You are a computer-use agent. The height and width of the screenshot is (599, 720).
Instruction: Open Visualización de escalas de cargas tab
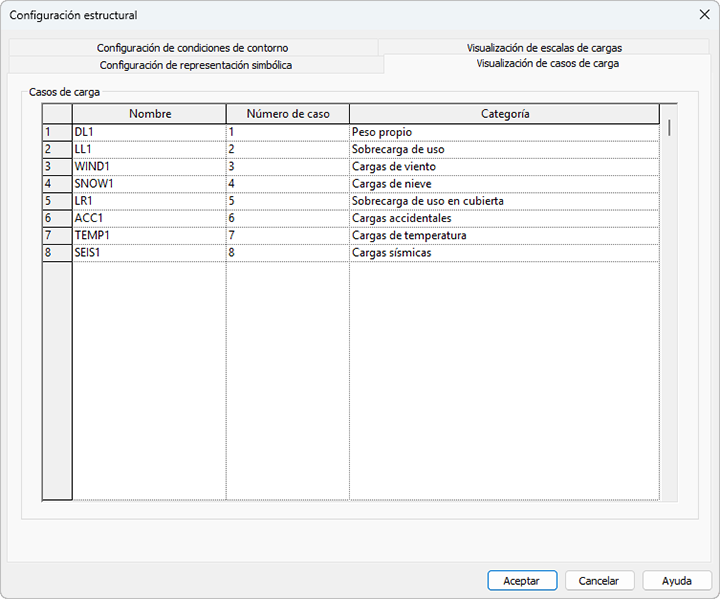coord(544,48)
